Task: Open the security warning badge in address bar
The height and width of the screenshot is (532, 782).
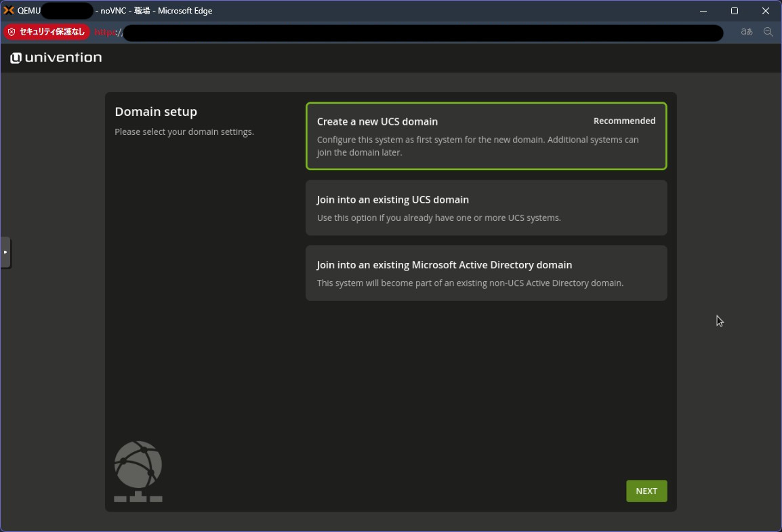Action: 47,32
